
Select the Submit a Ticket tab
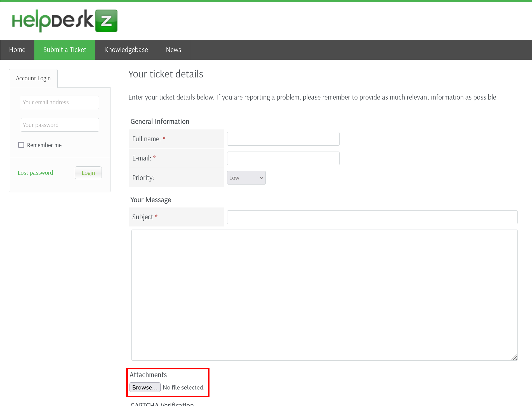(x=65, y=50)
